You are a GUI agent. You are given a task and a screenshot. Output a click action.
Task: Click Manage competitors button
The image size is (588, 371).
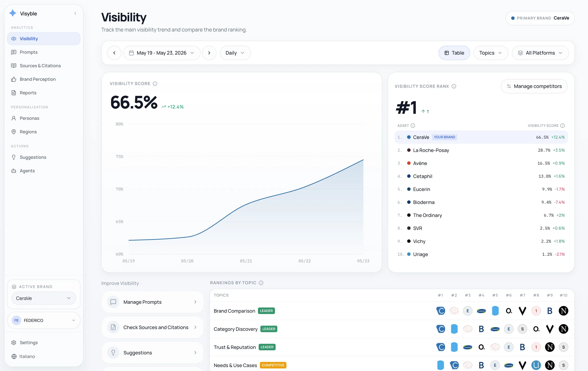[x=534, y=86]
